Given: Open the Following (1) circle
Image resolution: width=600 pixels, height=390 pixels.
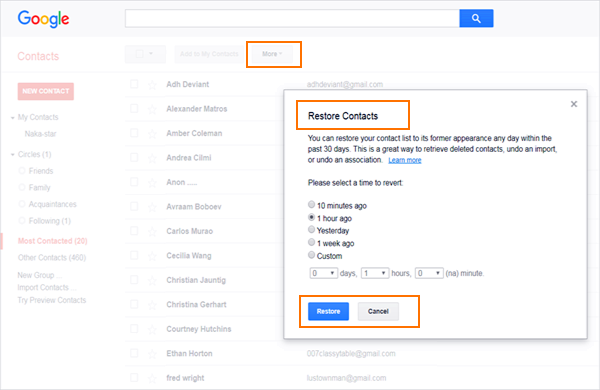Looking at the screenshot, I should tap(50, 221).
